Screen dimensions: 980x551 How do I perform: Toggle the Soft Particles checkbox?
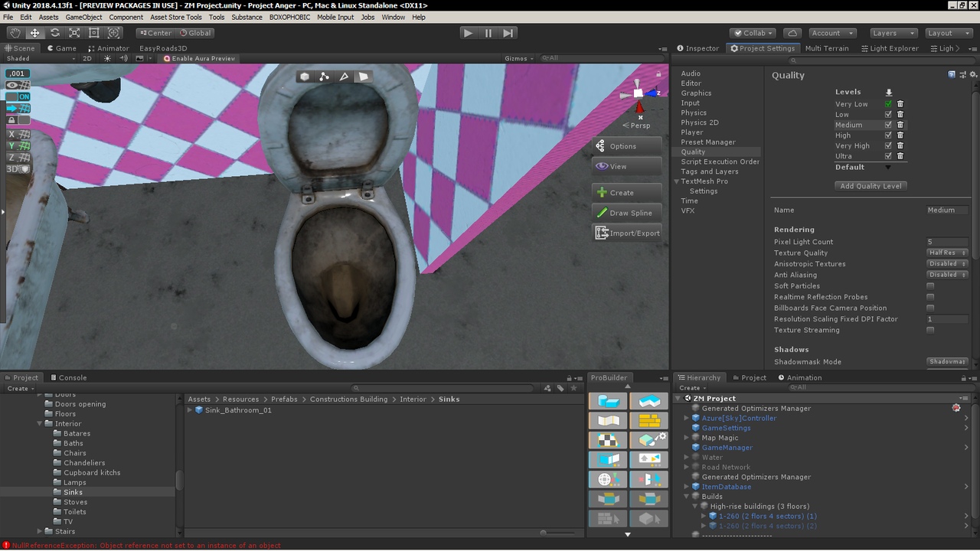click(x=930, y=286)
